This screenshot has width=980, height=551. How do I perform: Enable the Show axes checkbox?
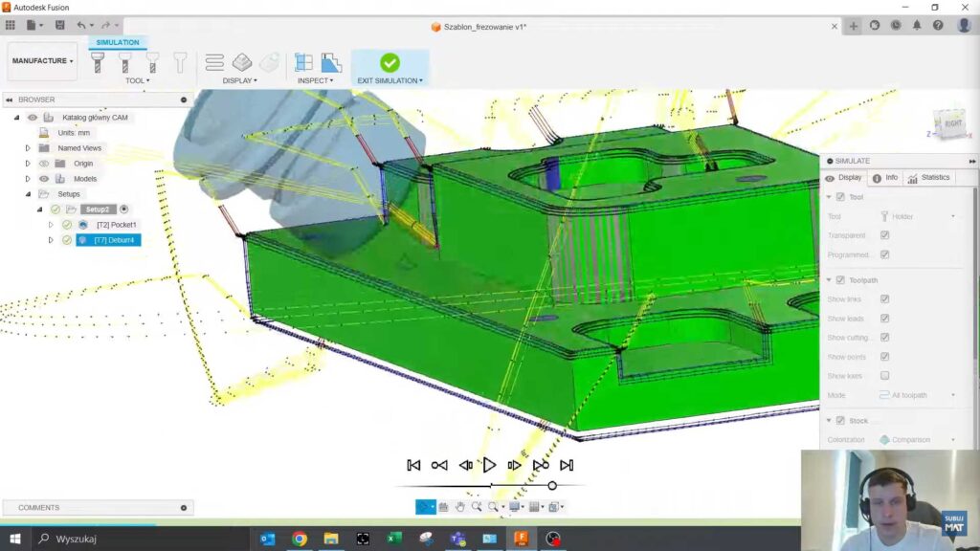coord(884,376)
